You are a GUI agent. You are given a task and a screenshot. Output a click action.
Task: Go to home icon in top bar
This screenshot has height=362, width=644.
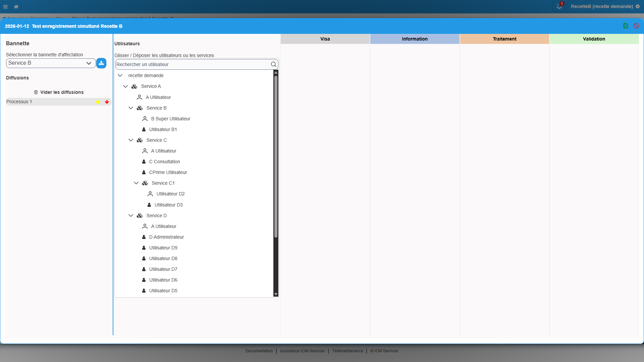[x=16, y=6]
